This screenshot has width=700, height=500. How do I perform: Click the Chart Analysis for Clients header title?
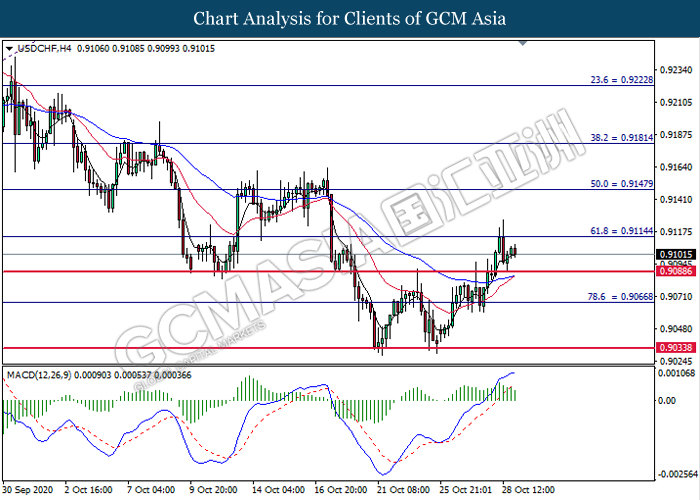[350, 19]
